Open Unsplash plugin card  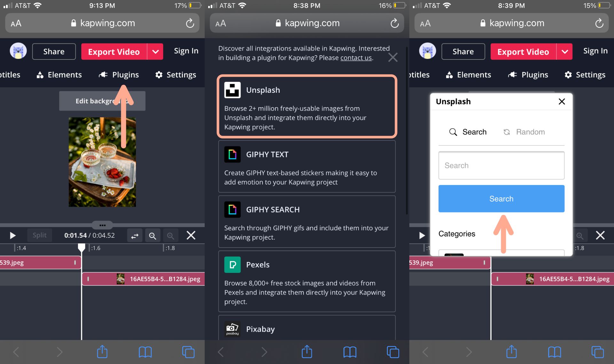pos(307,107)
